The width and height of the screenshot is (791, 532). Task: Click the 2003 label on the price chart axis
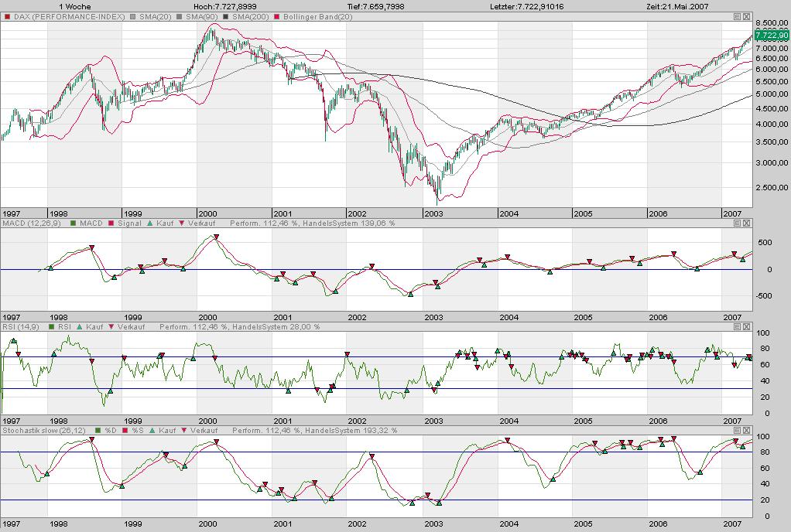pos(433,213)
